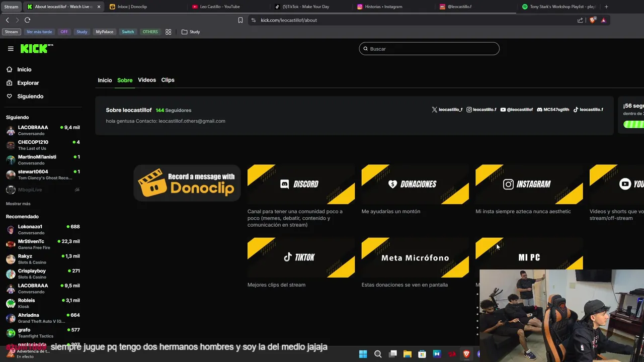Switch to the Tony Stark's Workshop Playlist tab
The height and width of the screenshot is (362, 644).
[x=558, y=7]
